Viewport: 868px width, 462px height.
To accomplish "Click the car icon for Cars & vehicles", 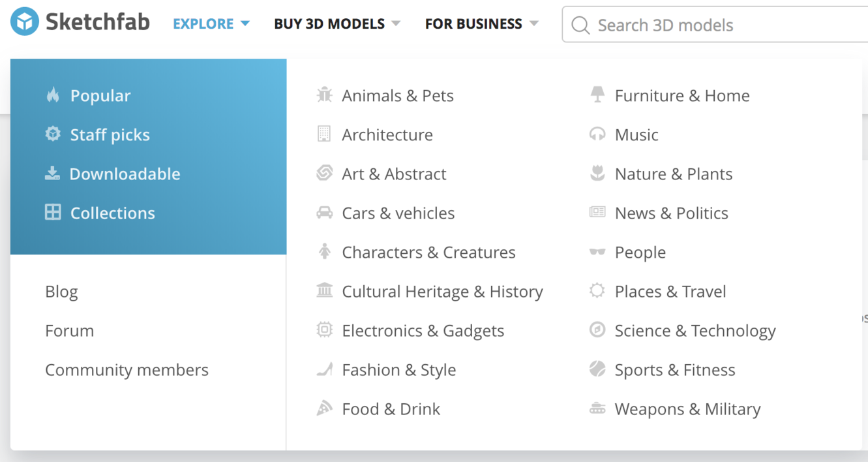I will click(x=324, y=213).
